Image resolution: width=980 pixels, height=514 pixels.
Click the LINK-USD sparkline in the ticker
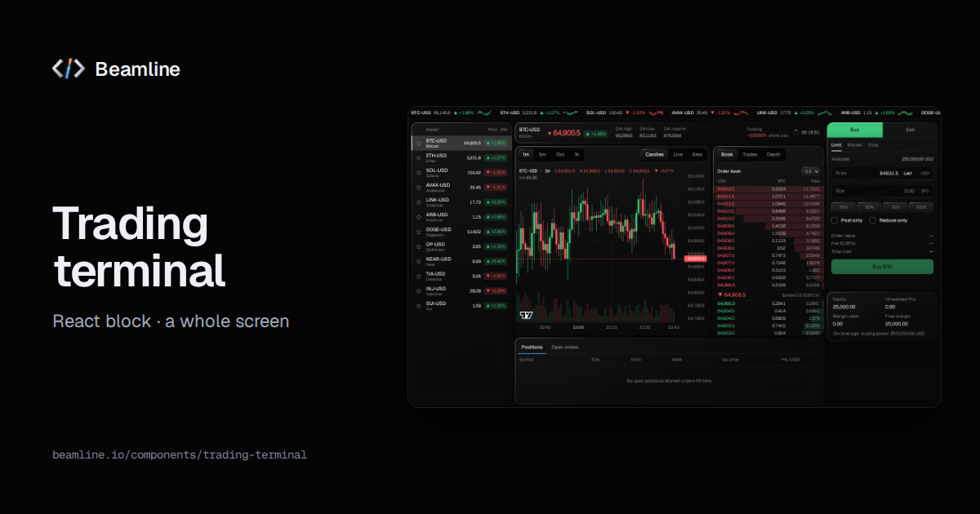pos(825,113)
